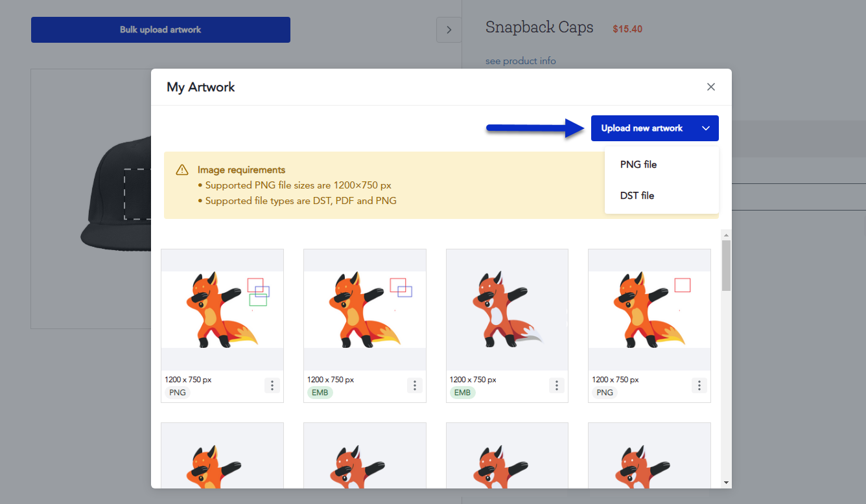The height and width of the screenshot is (504, 866).
Task: Choose PNG file from the upload menu
Action: 638,165
